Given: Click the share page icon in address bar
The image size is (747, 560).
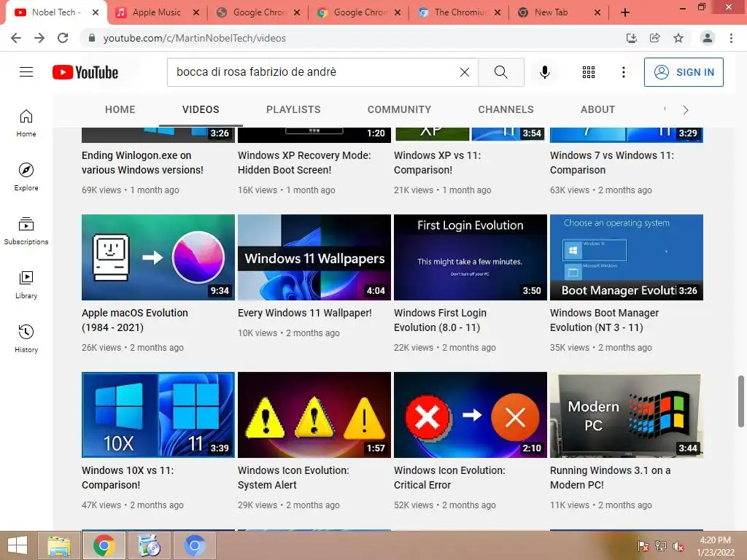Looking at the screenshot, I should point(655,38).
